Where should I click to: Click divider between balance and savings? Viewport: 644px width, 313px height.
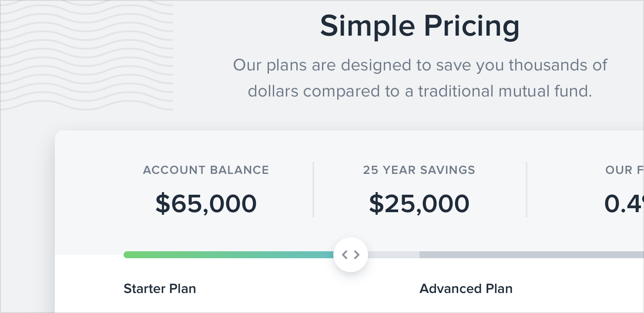pos(313,190)
